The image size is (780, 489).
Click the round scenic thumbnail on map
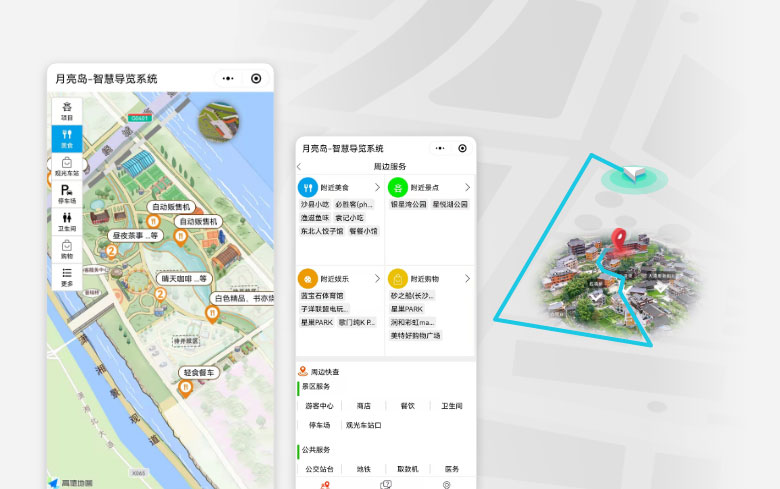tap(219, 120)
